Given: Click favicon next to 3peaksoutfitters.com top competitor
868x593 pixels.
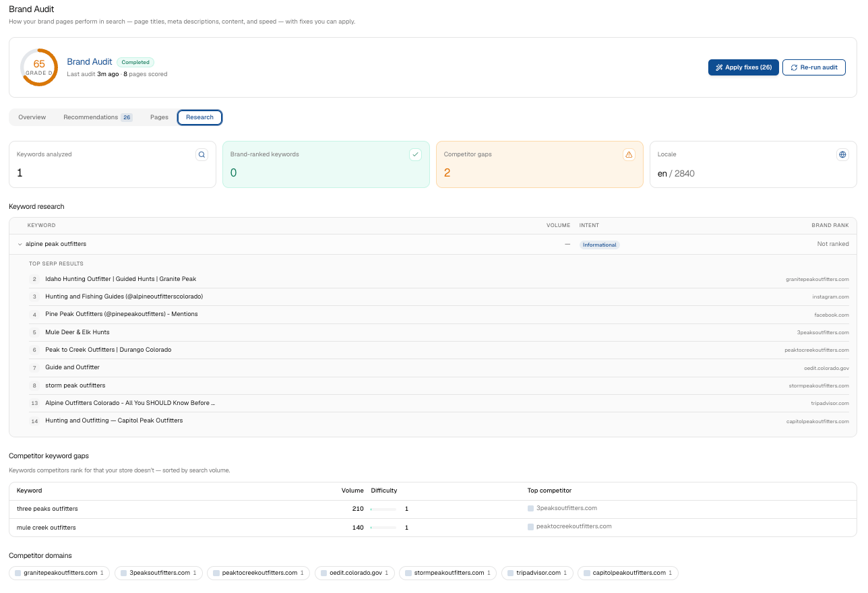Looking at the screenshot, I should [531, 508].
